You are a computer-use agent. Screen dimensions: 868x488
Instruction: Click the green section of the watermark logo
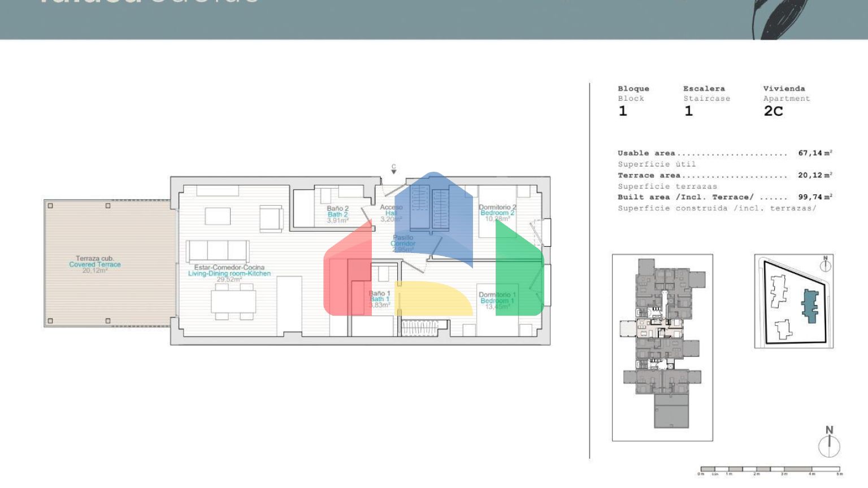tap(519, 271)
